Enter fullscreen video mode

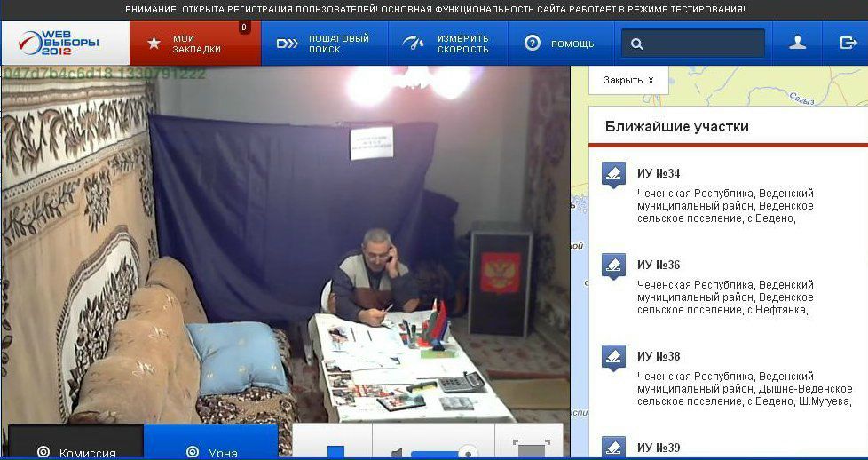[529, 450]
